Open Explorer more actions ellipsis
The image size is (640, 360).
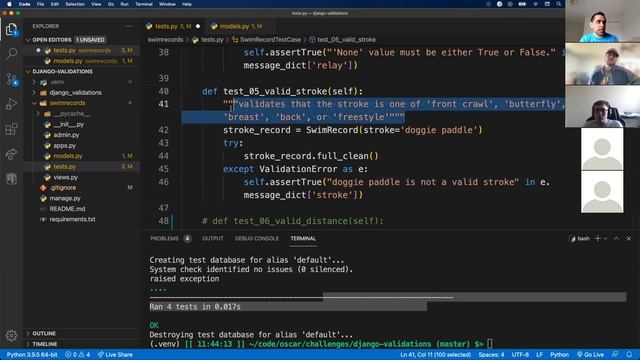coord(129,26)
